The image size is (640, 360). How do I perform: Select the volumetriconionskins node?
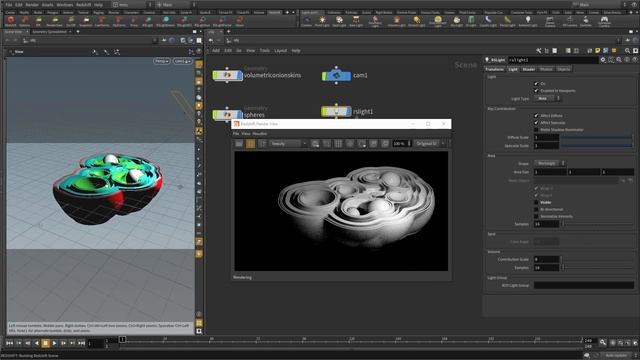(228, 76)
